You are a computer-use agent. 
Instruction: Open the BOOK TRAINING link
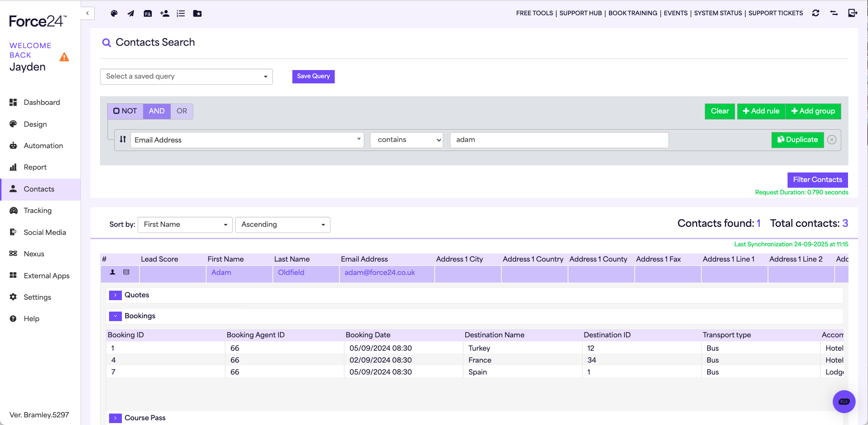pos(633,13)
